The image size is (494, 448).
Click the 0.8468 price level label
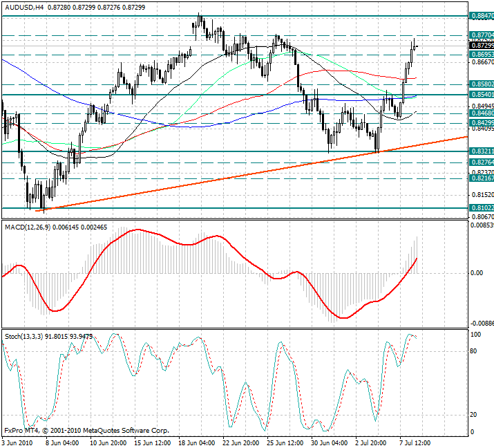[x=482, y=113]
